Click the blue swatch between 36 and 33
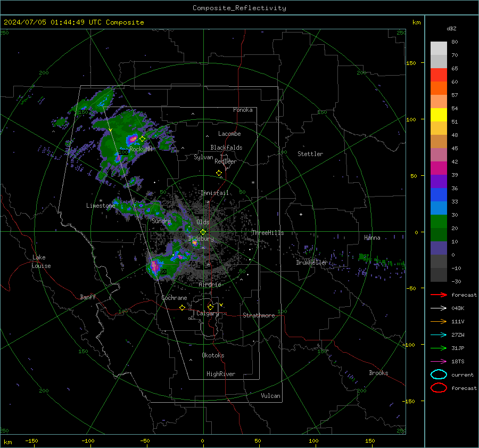This screenshot has width=479, height=448. tap(439, 195)
